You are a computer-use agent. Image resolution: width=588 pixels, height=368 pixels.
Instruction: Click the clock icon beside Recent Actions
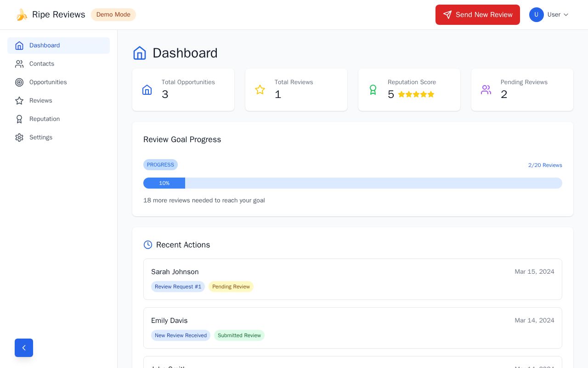[x=148, y=245]
